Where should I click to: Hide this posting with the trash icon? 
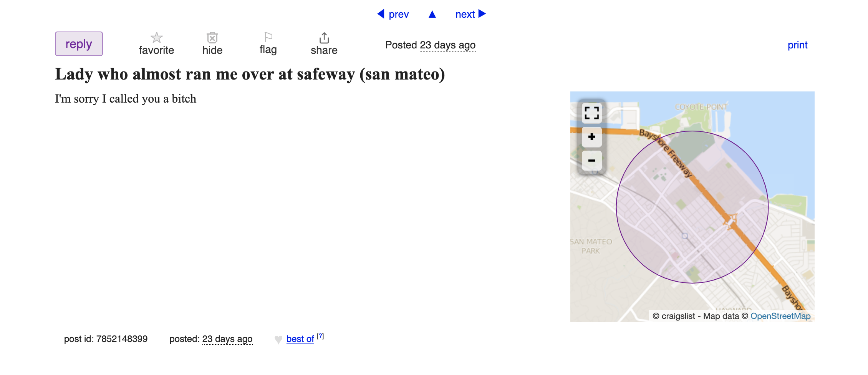point(212,38)
